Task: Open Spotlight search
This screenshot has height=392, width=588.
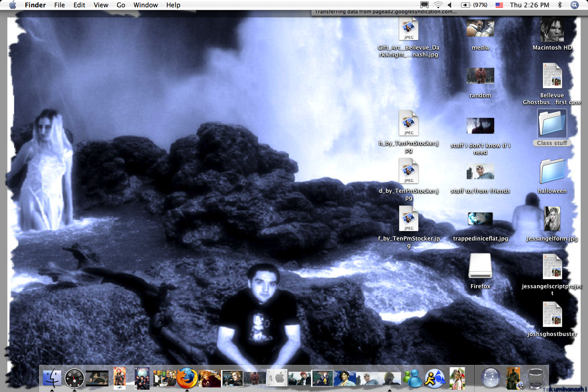Action: coord(574,5)
